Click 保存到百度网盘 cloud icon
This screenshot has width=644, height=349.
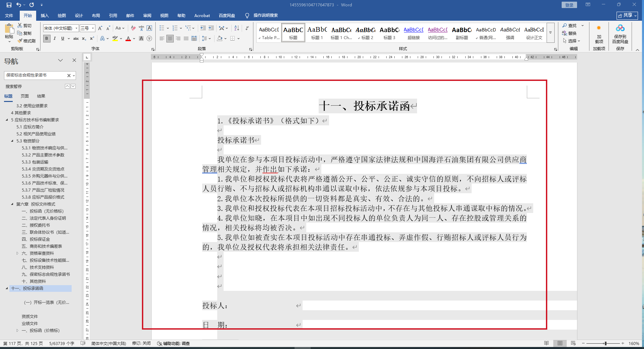pos(620,34)
